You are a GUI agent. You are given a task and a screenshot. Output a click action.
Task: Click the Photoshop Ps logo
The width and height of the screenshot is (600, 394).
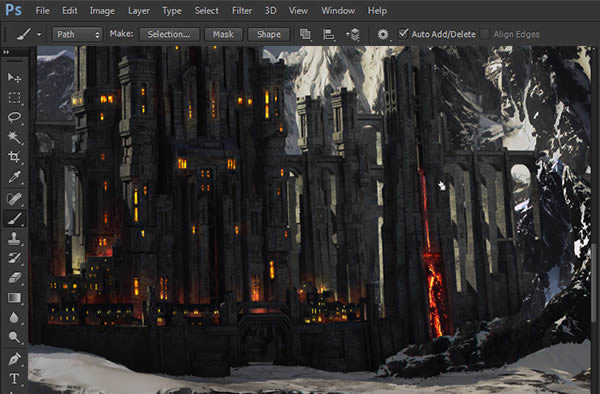point(13,10)
